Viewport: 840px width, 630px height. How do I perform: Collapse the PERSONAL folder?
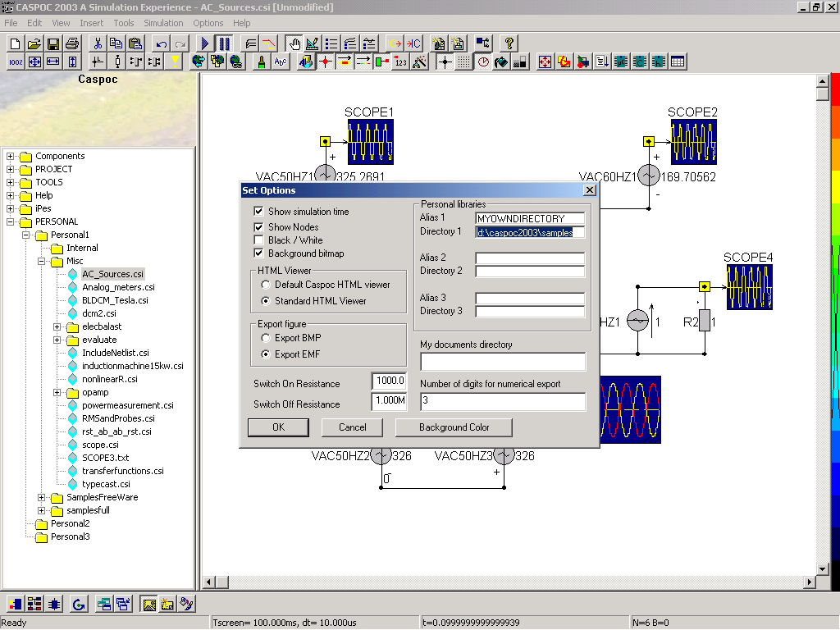[x=10, y=221]
